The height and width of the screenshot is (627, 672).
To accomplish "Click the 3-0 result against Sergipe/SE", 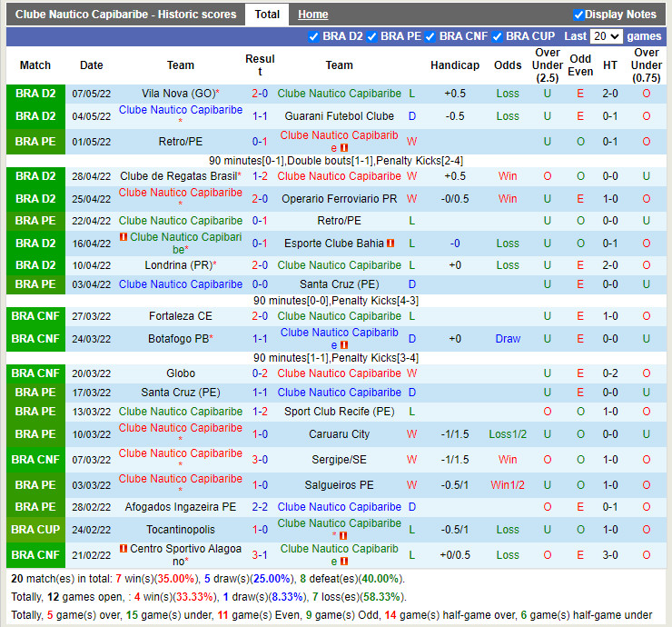I will click(260, 460).
